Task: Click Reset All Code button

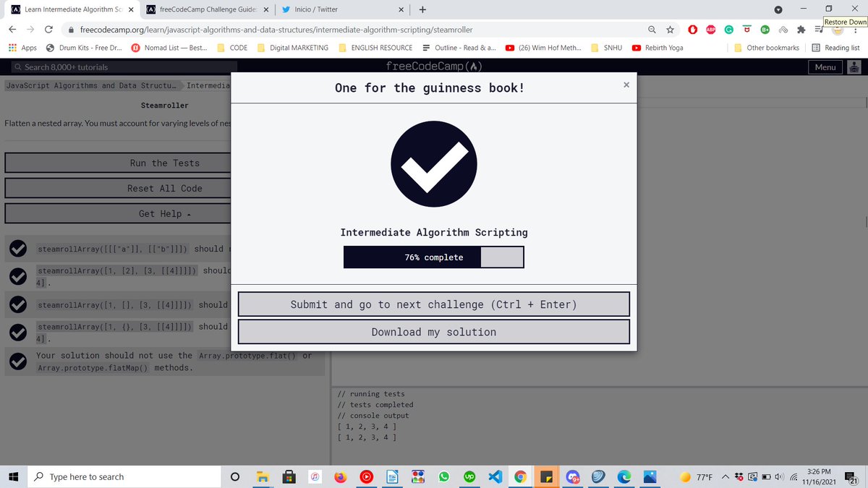Action: 165,188
